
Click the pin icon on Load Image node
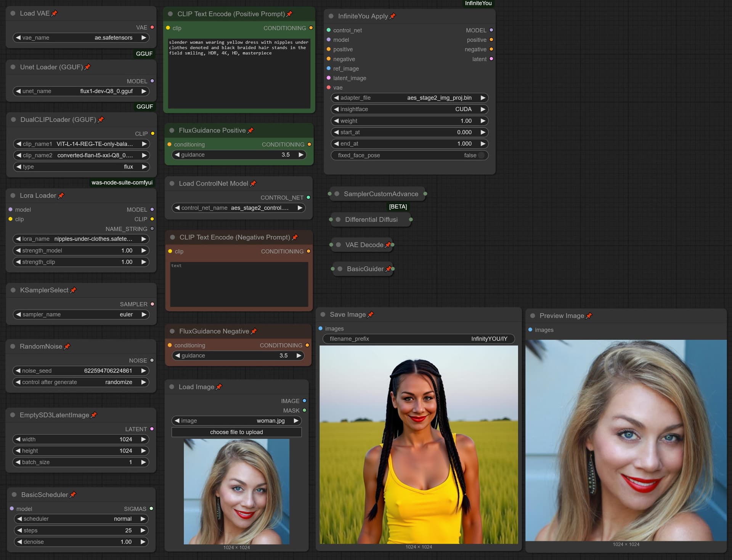(219, 387)
